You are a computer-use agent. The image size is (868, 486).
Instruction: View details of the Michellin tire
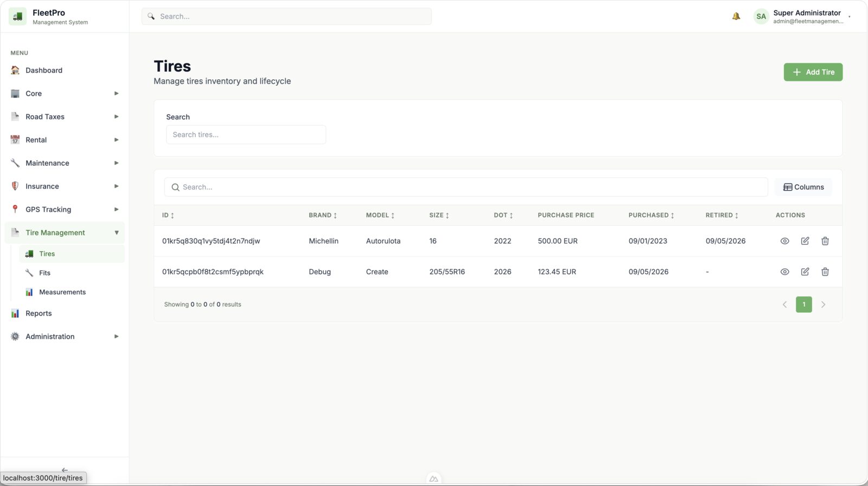[x=784, y=241]
